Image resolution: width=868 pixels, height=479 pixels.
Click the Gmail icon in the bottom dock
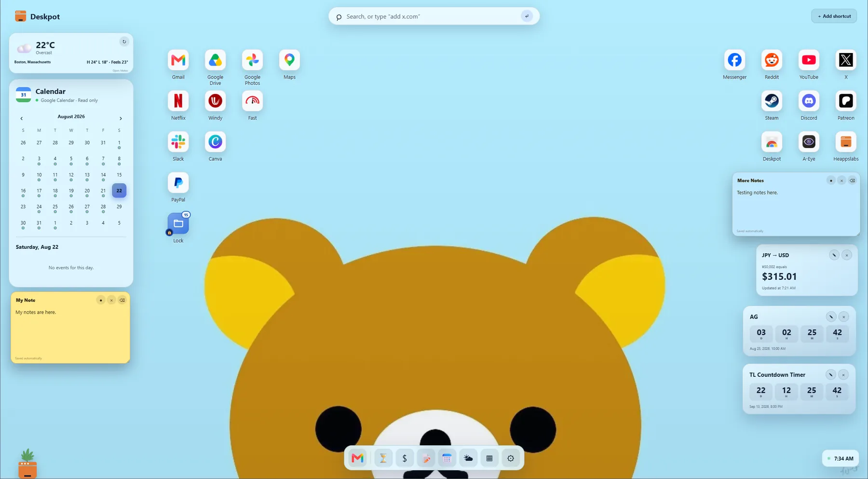coord(357,458)
